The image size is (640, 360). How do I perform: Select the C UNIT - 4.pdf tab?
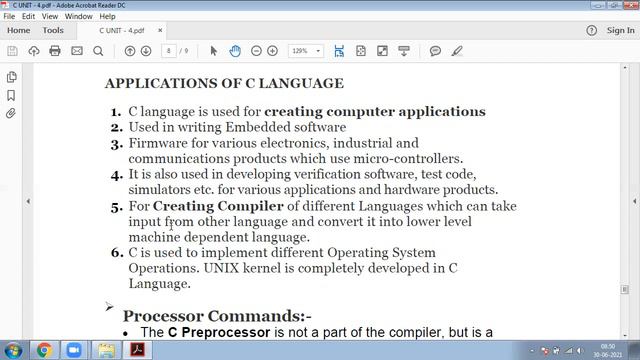122,31
